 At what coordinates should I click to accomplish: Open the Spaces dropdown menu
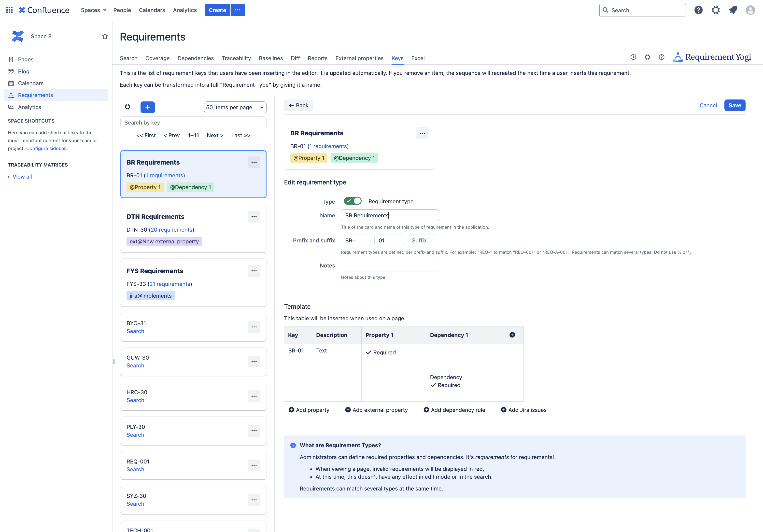pos(93,10)
